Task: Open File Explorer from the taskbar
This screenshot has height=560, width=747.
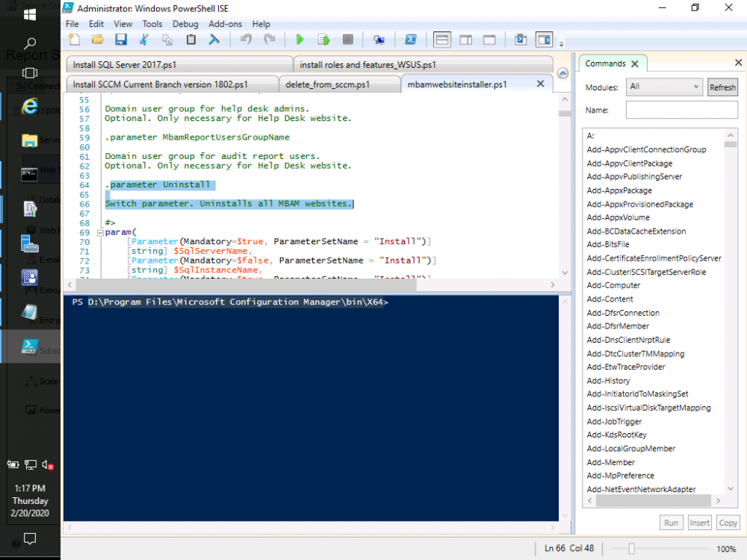Action: (x=30, y=140)
